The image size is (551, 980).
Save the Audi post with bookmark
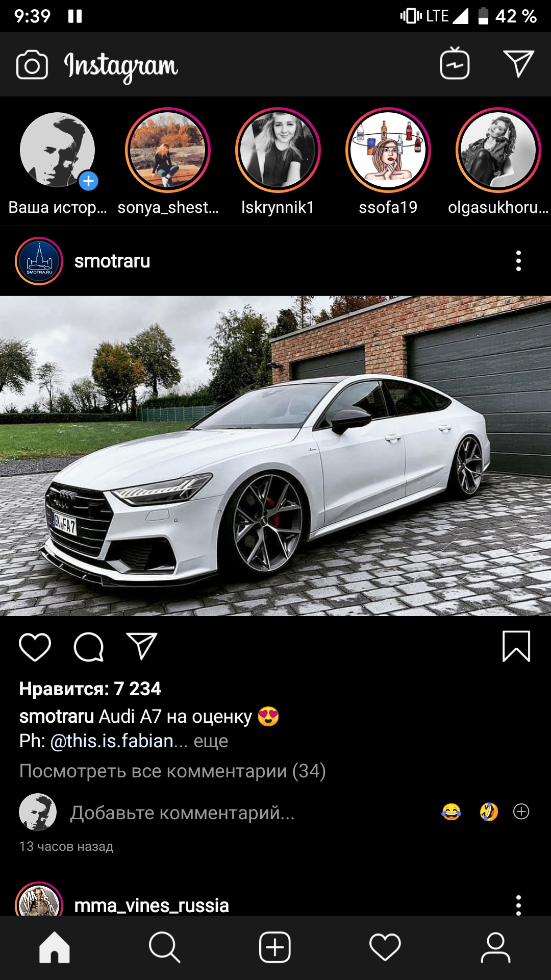click(516, 646)
